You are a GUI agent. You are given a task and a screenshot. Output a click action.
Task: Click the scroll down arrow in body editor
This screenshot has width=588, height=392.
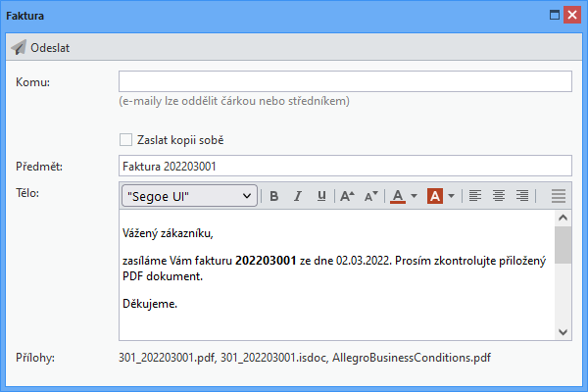pyautogui.click(x=563, y=332)
